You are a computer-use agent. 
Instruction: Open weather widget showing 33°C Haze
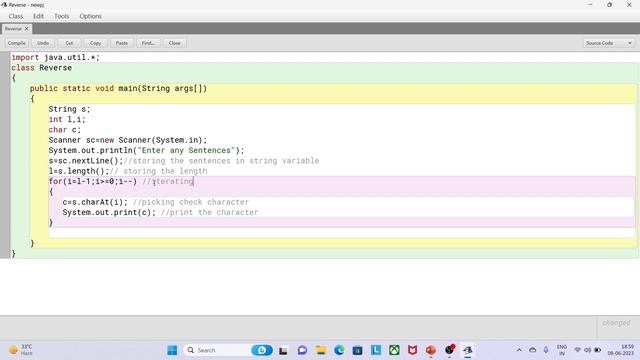pyautogui.click(x=21, y=350)
